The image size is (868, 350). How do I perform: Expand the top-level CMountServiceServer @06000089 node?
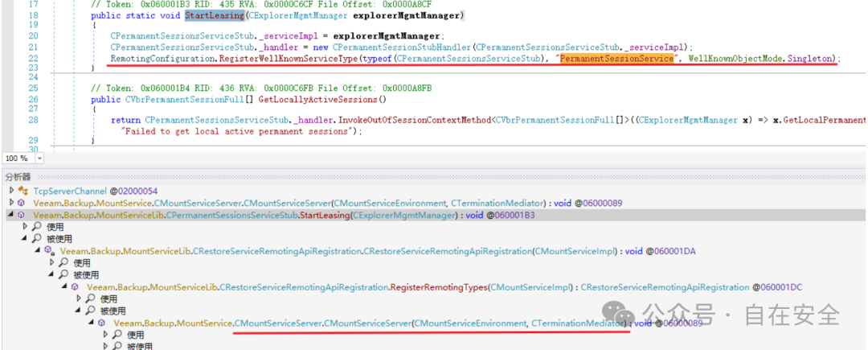11,203
